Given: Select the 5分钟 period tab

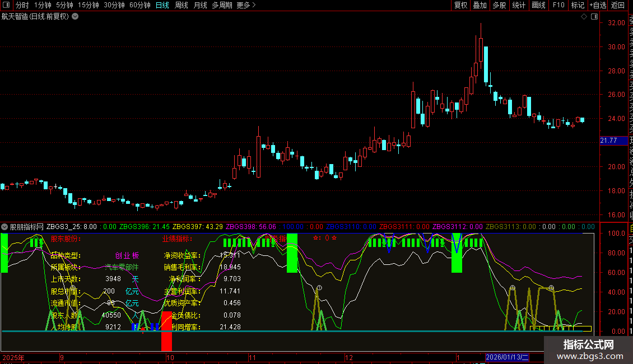Looking at the screenshot, I should pos(64,5).
